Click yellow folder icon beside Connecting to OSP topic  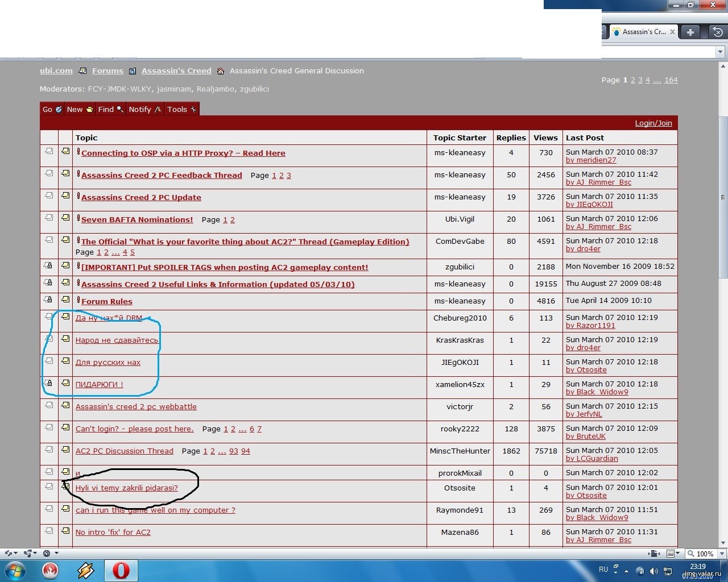(65, 151)
